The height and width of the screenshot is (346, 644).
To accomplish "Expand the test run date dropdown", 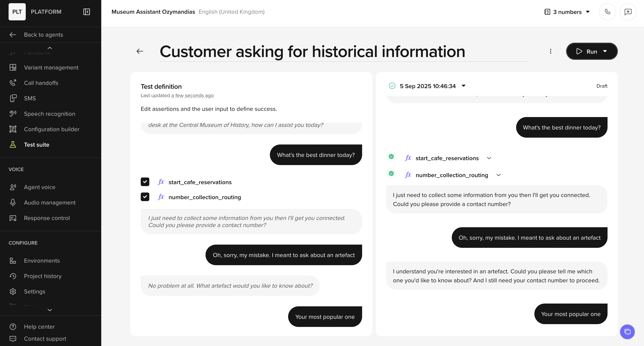I will click(x=464, y=86).
